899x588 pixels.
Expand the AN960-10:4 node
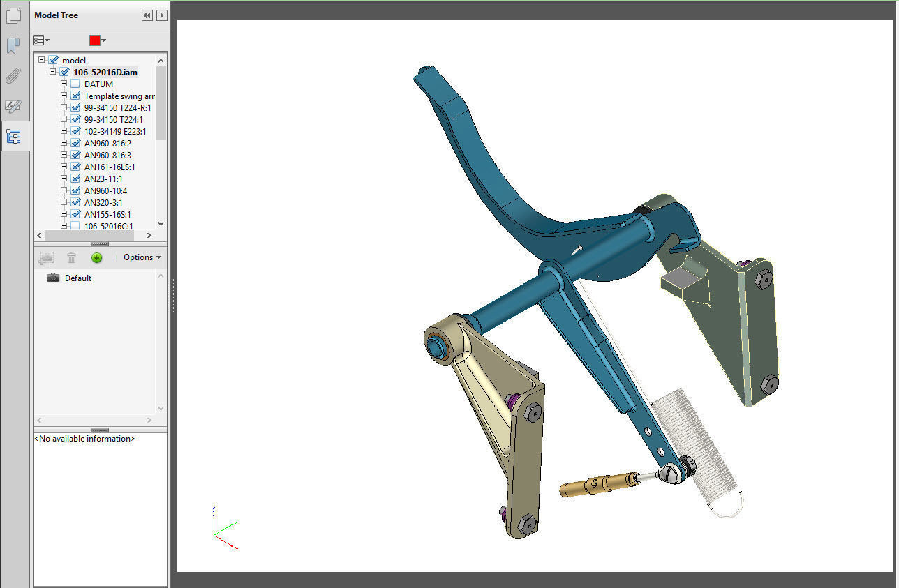click(64, 190)
